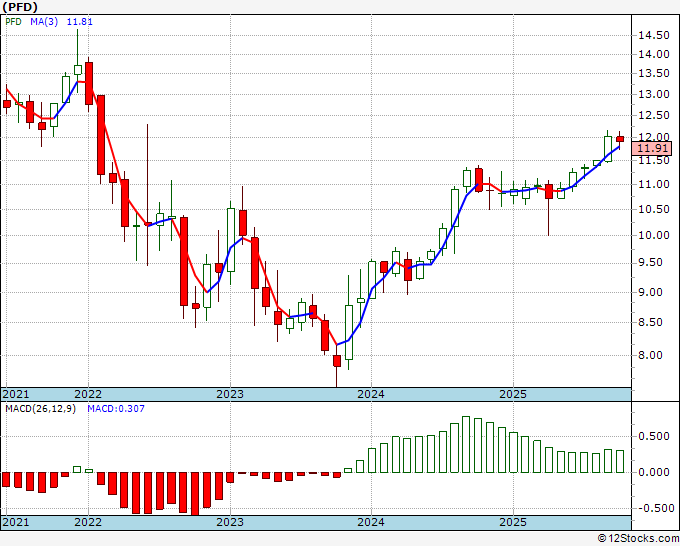Click the MACD:0.307 value label
680x546 pixels.
click(x=116, y=409)
